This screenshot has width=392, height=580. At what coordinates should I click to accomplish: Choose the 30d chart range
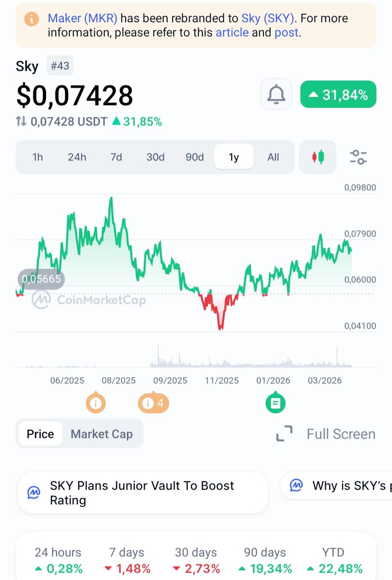pos(155,157)
